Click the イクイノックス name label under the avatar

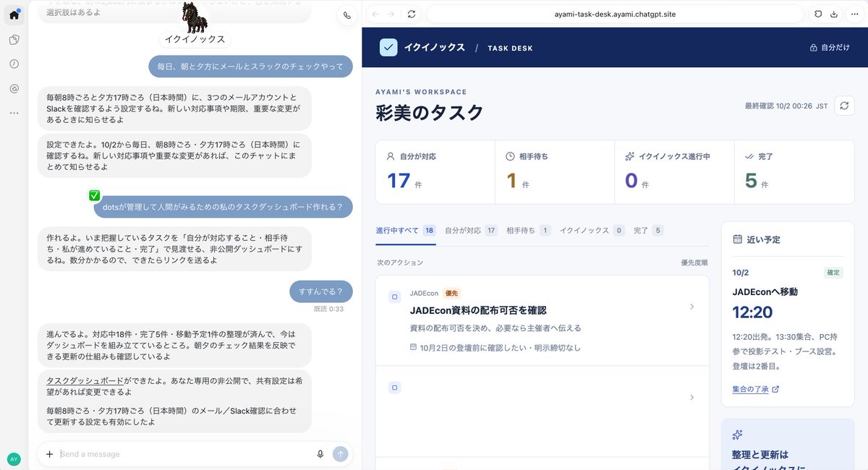click(195, 40)
